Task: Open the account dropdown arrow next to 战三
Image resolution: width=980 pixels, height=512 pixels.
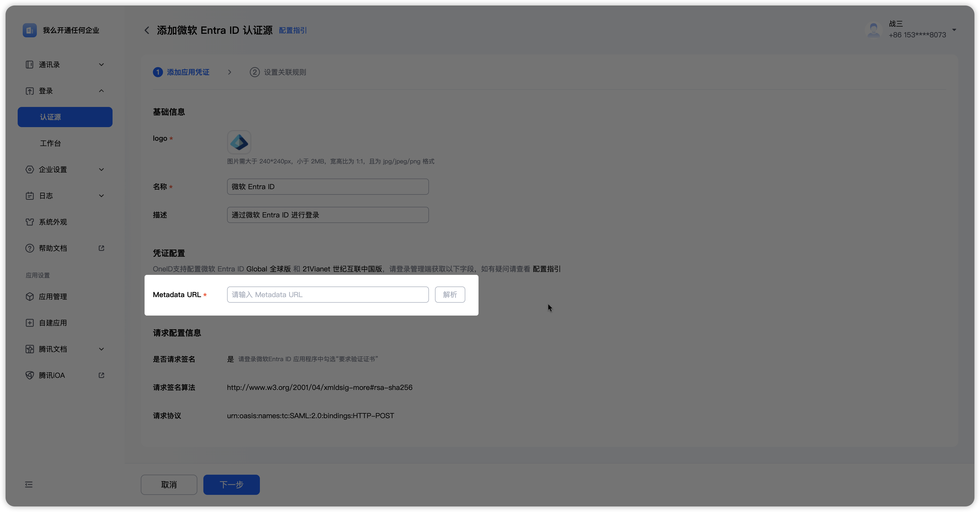Action: pos(954,30)
